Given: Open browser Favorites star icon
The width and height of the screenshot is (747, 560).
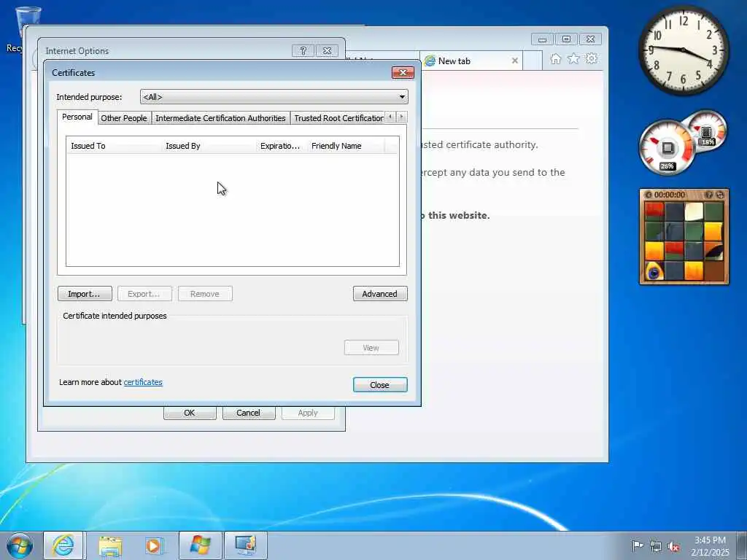Looking at the screenshot, I should tap(573, 58).
